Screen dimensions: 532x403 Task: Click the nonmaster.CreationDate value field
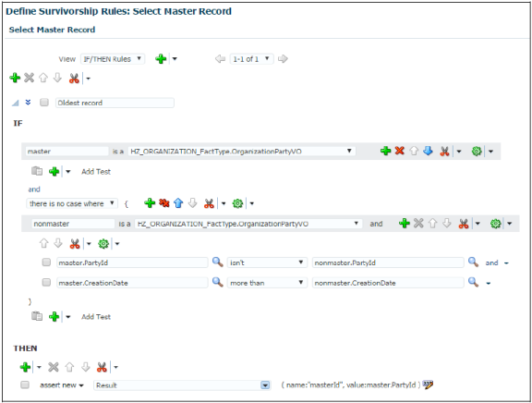(x=388, y=283)
